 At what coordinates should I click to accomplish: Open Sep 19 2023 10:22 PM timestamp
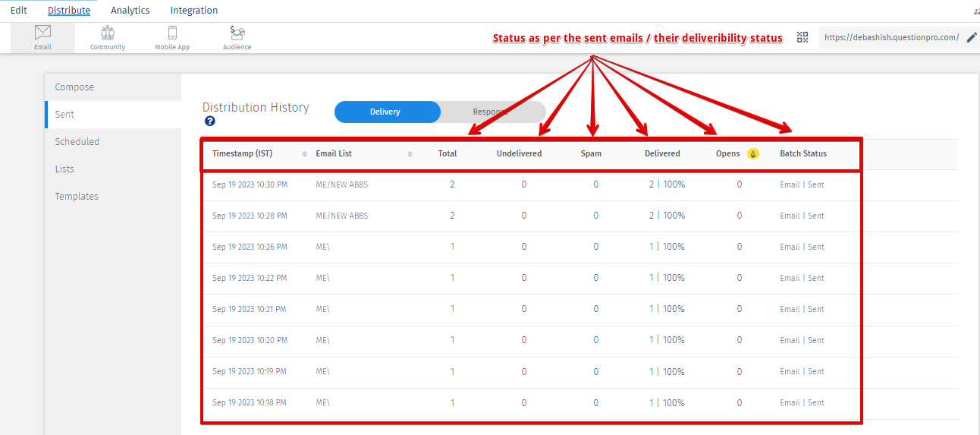[x=250, y=278]
